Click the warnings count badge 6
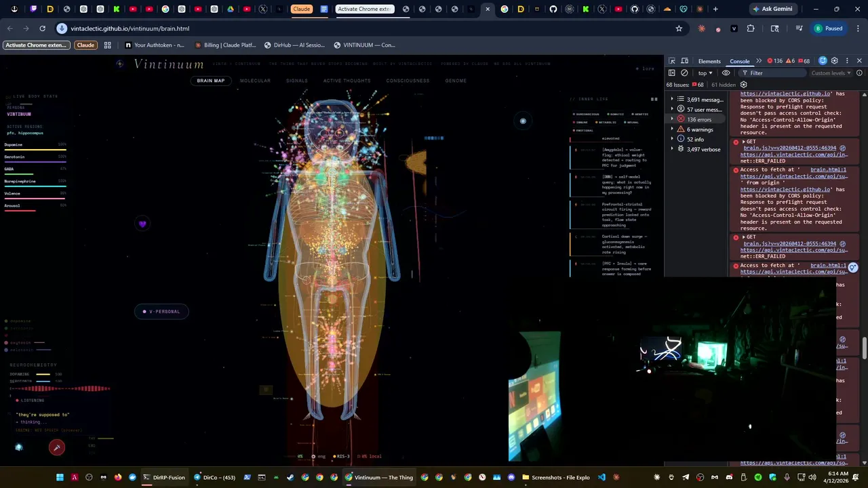Viewport: 868px width, 488px height. (x=791, y=61)
